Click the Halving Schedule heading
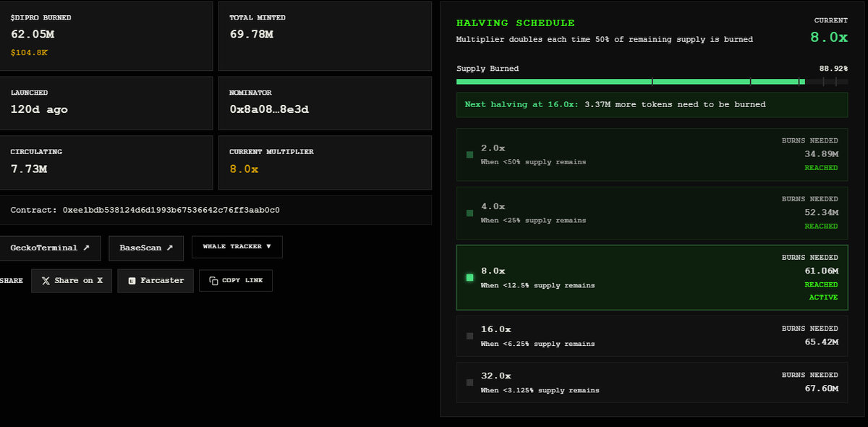868x427 pixels. [516, 23]
